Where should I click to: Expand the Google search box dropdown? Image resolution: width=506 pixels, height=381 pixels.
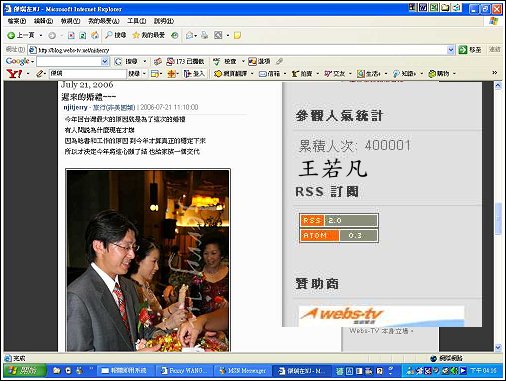pos(105,61)
